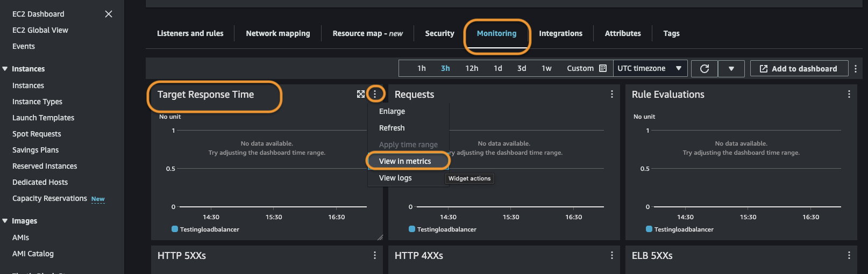The height and width of the screenshot is (274, 868).
Task: Set time range to 3h
Action: click(x=445, y=68)
